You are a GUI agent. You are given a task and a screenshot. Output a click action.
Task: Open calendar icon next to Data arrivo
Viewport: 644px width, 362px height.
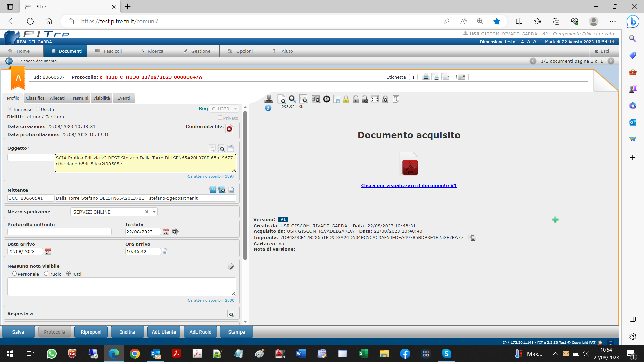click(48, 251)
